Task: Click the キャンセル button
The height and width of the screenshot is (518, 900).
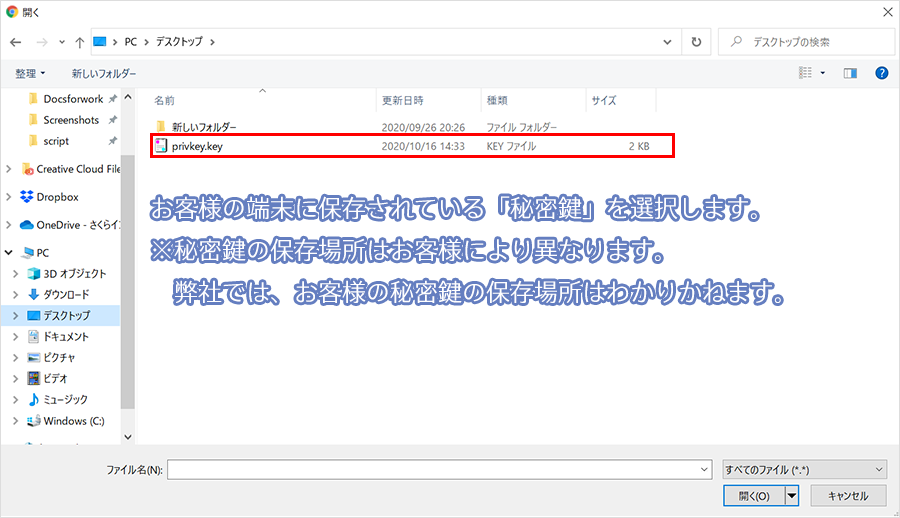Action: pos(847,495)
